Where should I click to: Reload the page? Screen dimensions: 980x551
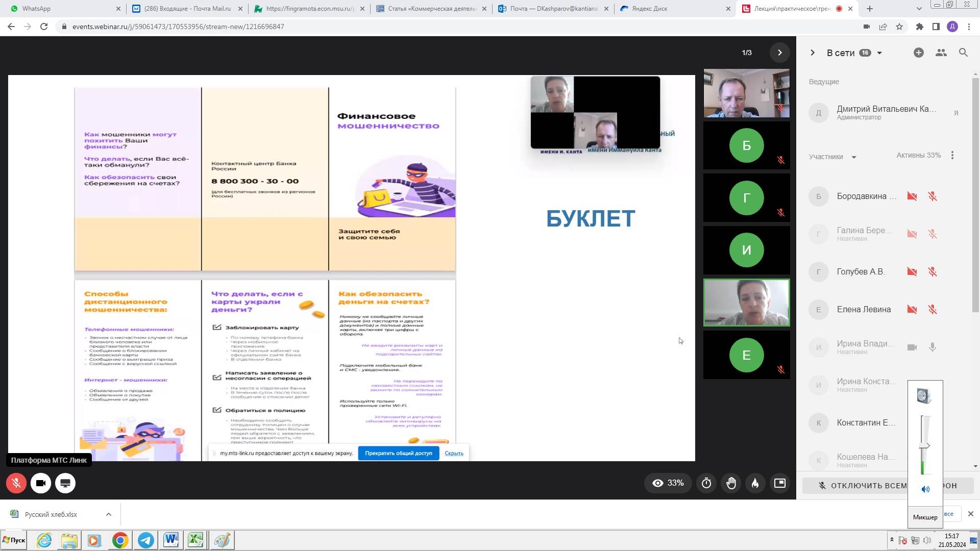[44, 27]
